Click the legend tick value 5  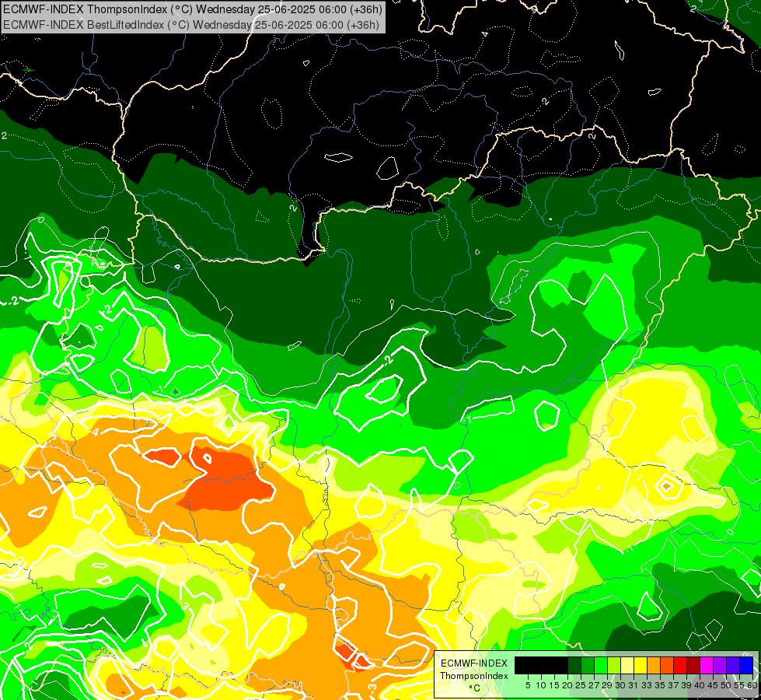[528, 685]
